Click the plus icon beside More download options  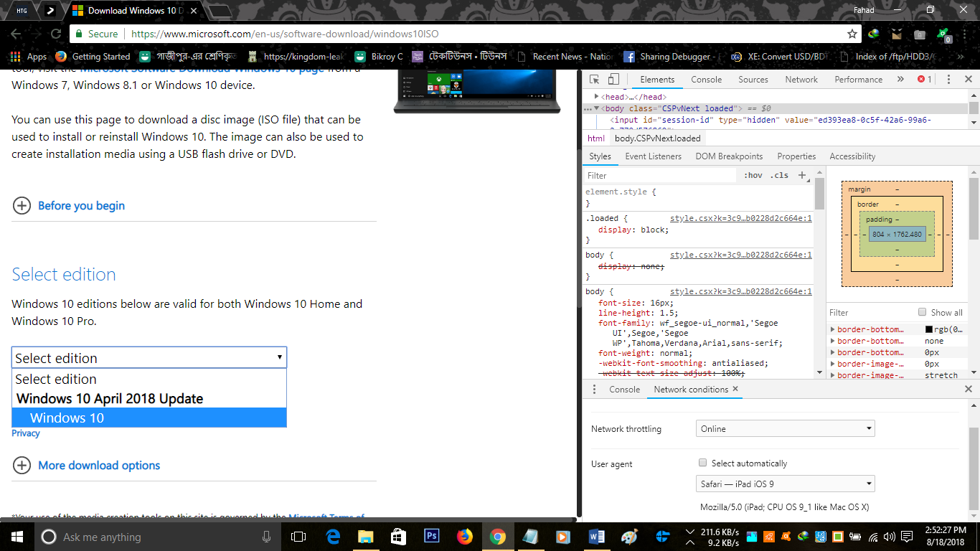[22, 466]
